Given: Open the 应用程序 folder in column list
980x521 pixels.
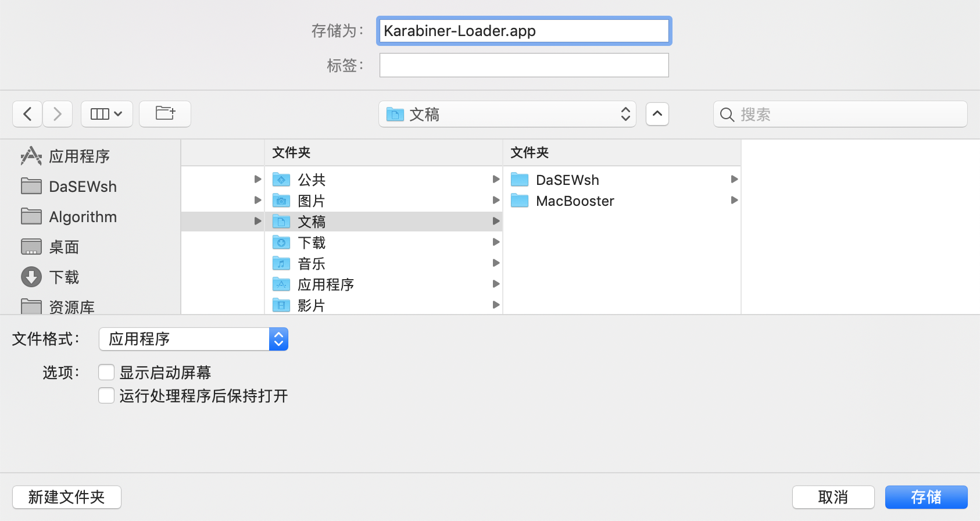Looking at the screenshot, I should (384, 284).
